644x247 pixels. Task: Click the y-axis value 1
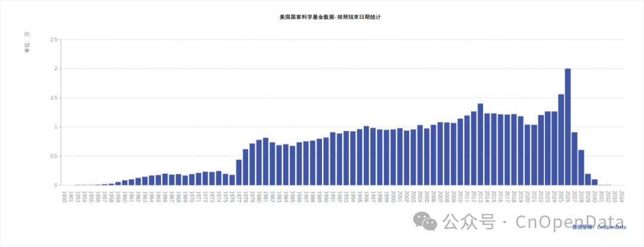point(56,127)
